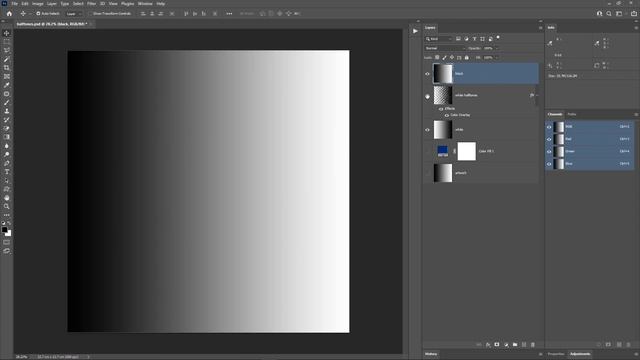Select the Move tool in the toolbox
This screenshot has height=360, width=640.
tap(7, 33)
